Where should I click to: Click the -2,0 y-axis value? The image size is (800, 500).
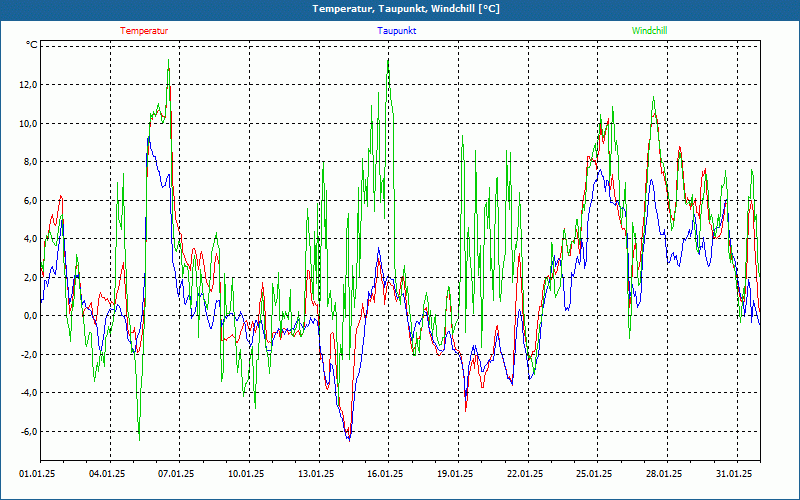[29, 355]
